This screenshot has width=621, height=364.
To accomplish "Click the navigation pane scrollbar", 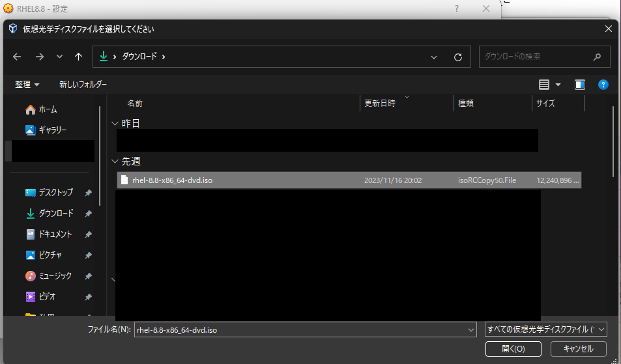I will pyautogui.click(x=100, y=156).
